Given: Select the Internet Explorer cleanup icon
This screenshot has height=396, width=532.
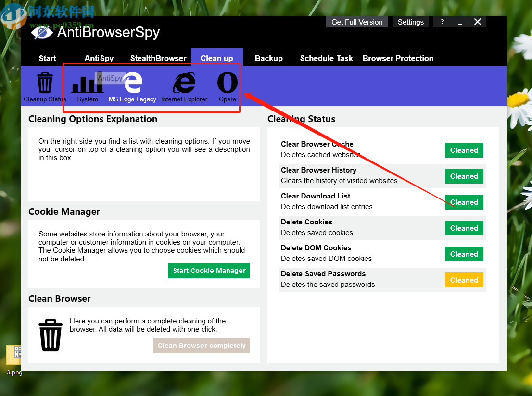Looking at the screenshot, I should [184, 83].
